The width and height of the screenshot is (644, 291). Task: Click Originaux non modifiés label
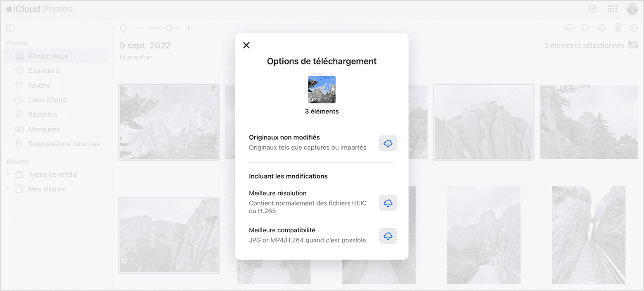(284, 137)
